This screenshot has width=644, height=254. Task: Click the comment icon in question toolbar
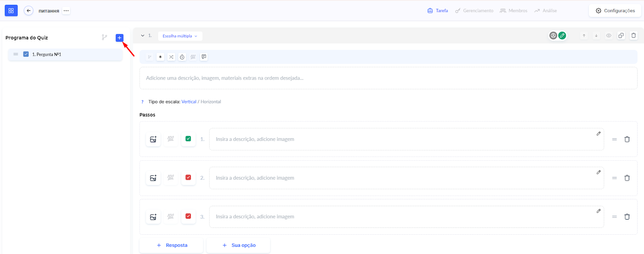point(204,57)
